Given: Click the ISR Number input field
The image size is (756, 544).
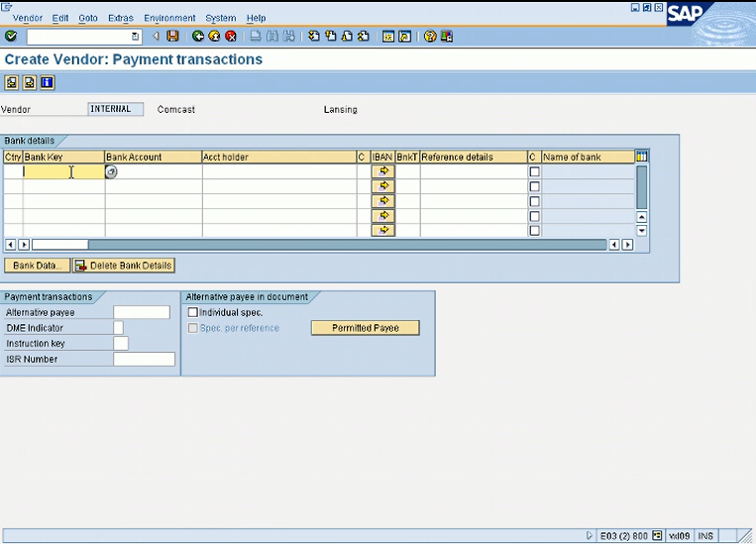Looking at the screenshot, I should click(144, 359).
